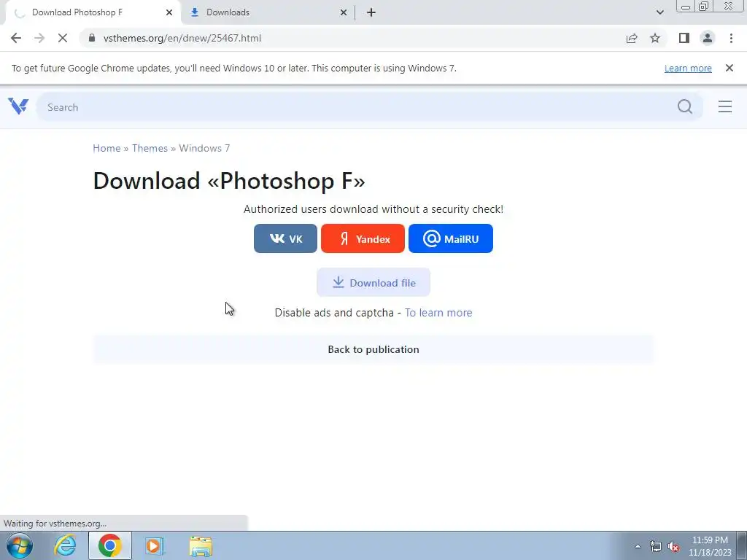The width and height of the screenshot is (747, 560).
Task: Open the To learn more link
Action: [x=438, y=313]
